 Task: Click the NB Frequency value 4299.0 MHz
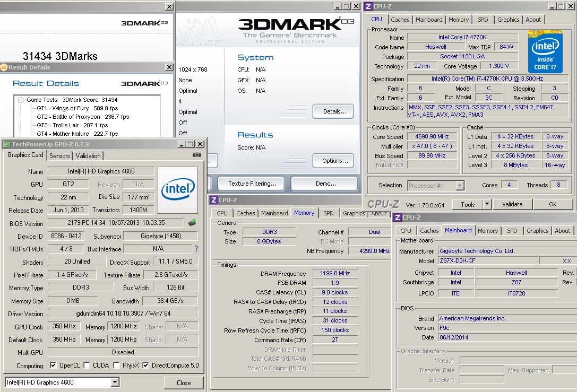pyautogui.click(x=370, y=251)
